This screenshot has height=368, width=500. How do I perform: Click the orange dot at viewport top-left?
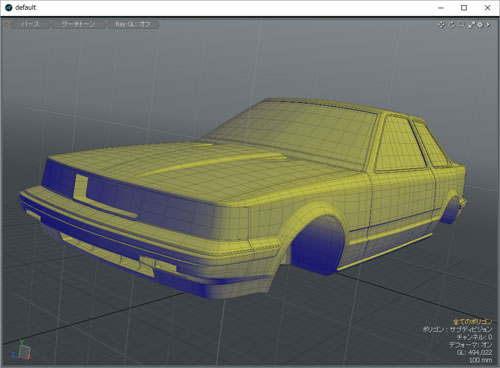6,25
